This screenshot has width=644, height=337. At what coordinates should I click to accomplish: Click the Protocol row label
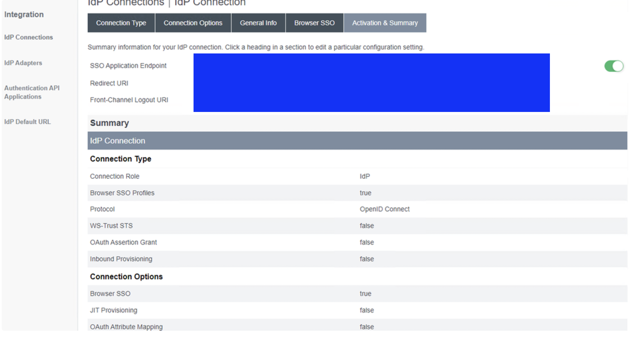tap(102, 209)
